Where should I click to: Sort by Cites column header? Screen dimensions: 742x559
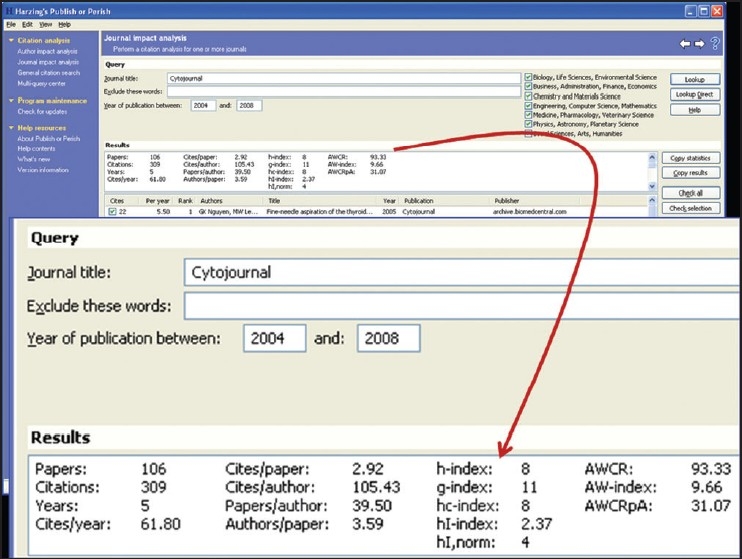[x=117, y=201]
